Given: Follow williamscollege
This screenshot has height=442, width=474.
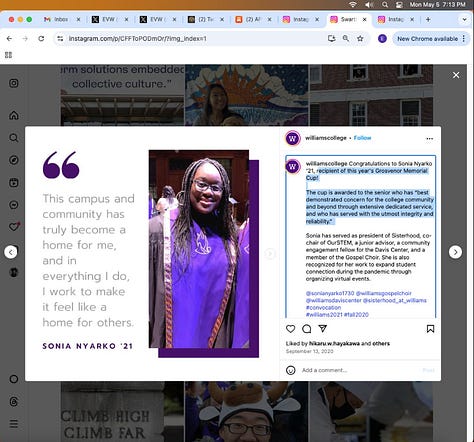Looking at the screenshot, I should click(362, 138).
